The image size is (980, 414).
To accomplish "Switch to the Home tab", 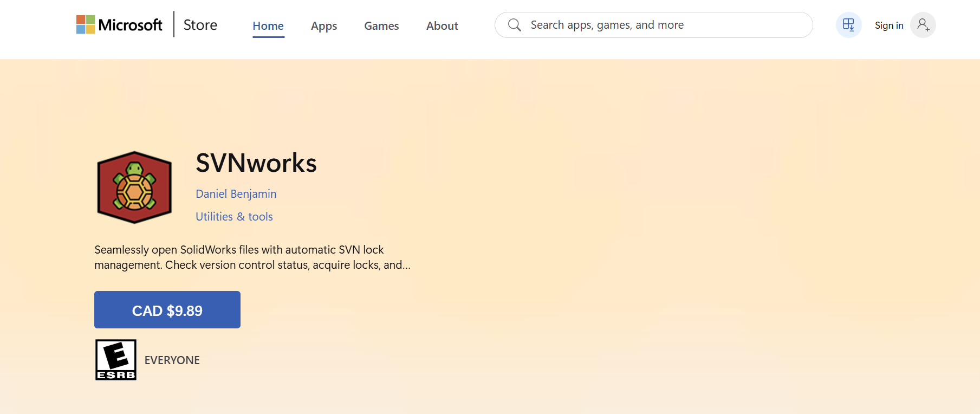I will click(268, 26).
